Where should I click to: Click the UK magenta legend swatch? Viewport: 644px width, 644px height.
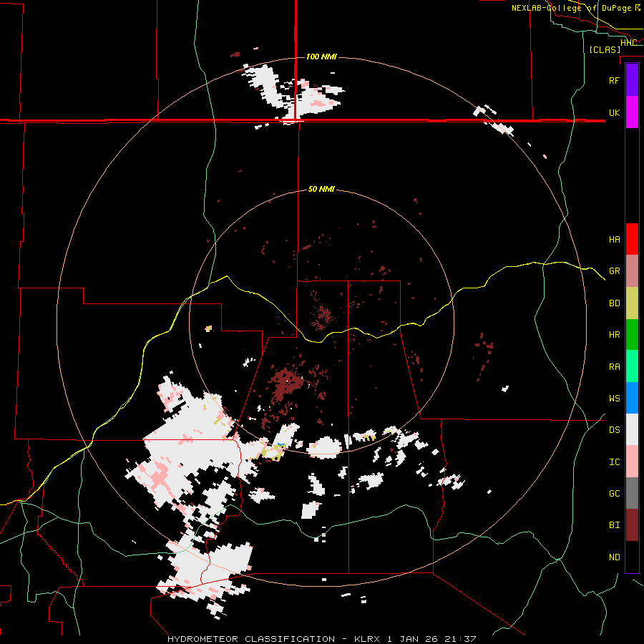coord(632,112)
